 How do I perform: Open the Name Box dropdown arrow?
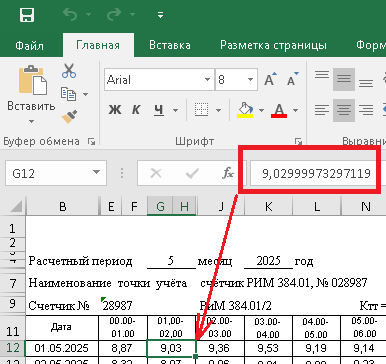(96, 172)
